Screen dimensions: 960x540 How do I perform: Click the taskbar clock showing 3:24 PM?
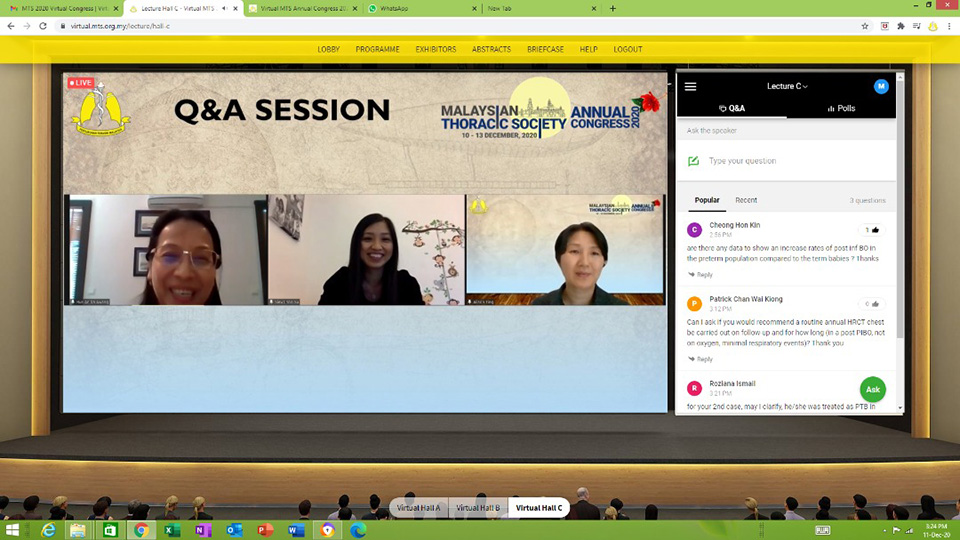click(936, 530)
